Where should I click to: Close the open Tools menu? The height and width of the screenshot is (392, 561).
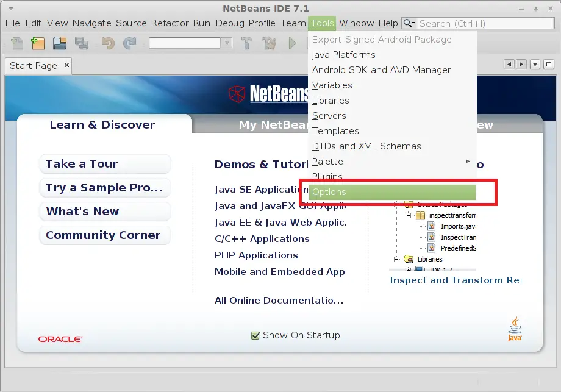click(x=322, y=23)
